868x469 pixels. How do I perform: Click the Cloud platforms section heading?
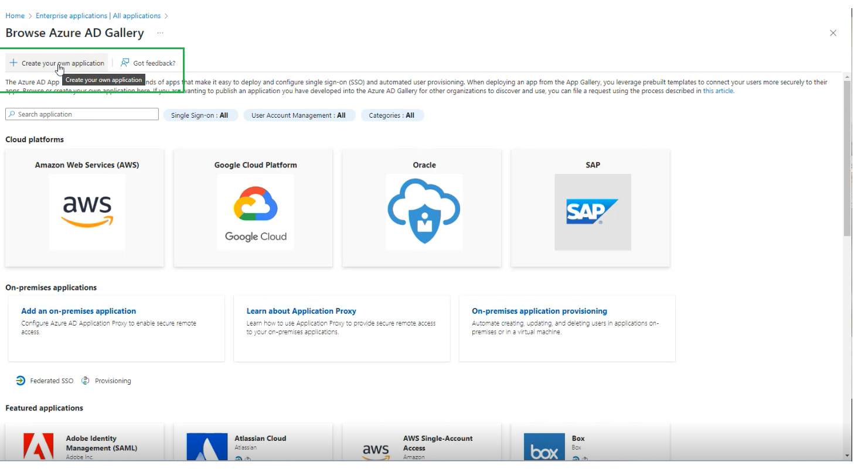coord(35,139)
